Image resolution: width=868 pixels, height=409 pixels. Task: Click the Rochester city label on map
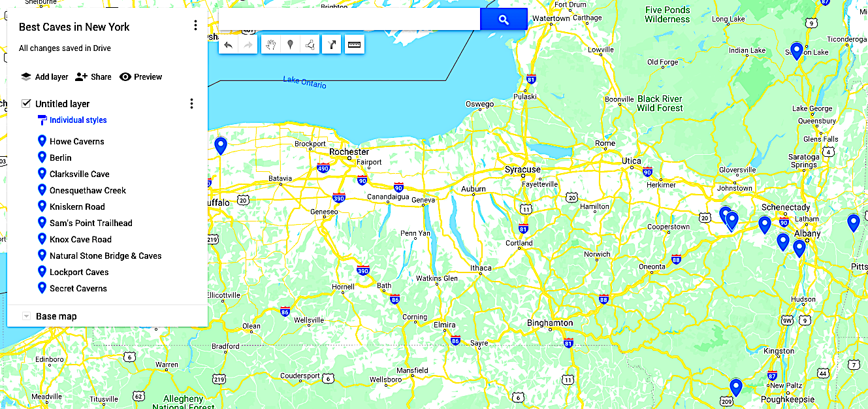pos(349,152)
